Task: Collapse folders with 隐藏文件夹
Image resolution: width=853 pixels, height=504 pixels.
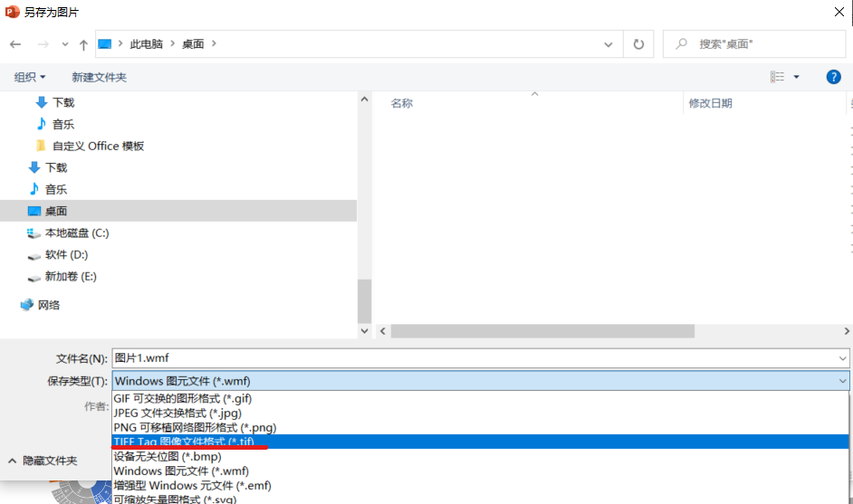Action: click(43, 461)
